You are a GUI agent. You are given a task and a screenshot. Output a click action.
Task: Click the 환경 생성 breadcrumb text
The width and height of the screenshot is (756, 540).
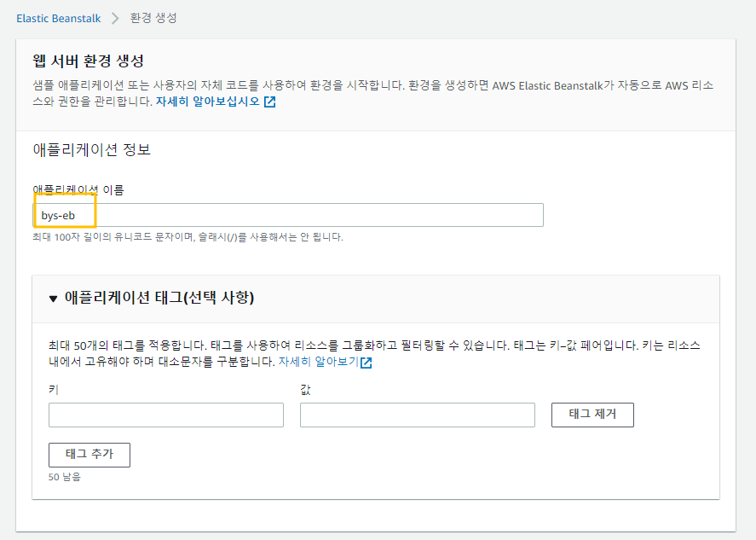pyautogui.click(x=153, y=18)
